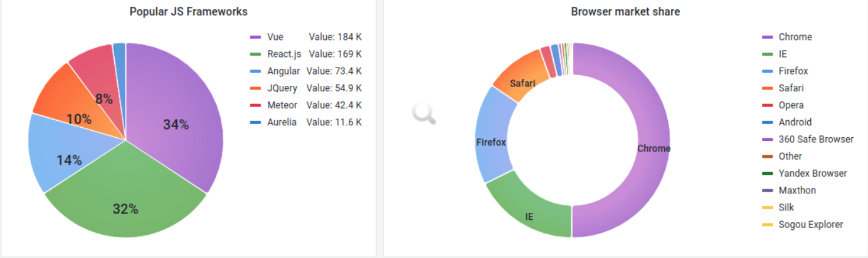The width and height of the screenshot is (868, 258).
Task: Click the magnifier icon beside the donut chart
Action: pos(424,114)
